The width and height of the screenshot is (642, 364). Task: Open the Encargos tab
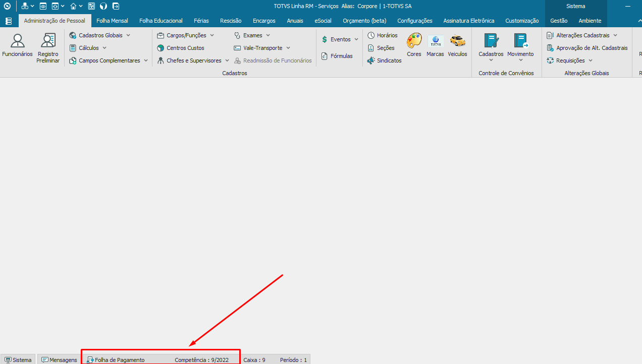[x=264, y=21]
